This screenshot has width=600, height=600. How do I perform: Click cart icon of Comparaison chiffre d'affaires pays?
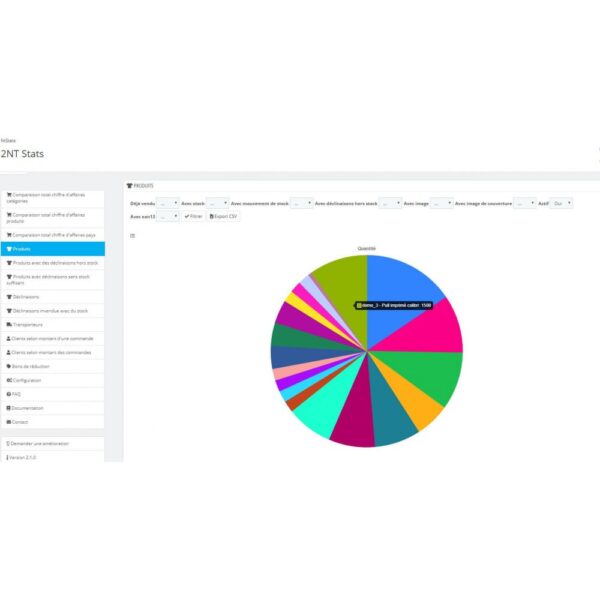pos(8,235)
